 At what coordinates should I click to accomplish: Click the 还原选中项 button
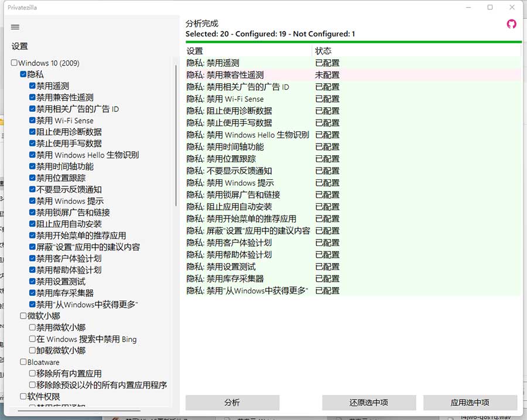click(x=369, y=402)
